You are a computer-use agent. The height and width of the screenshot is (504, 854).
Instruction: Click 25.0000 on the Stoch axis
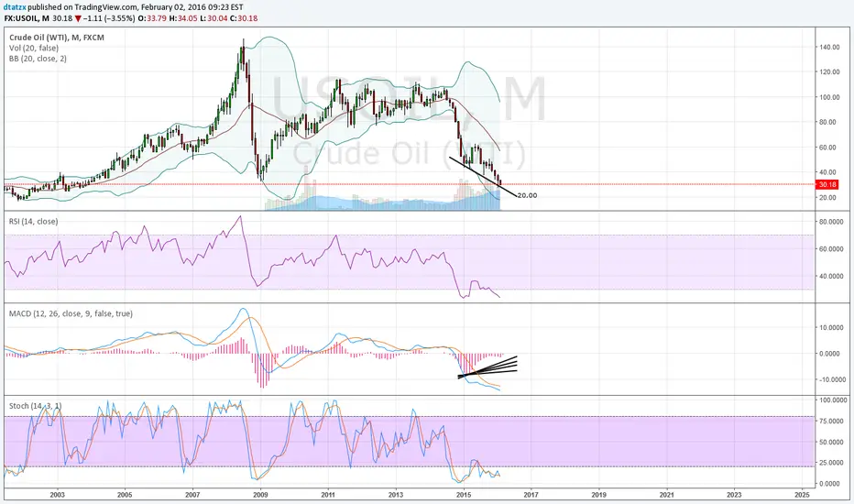[x=831, y=463]
